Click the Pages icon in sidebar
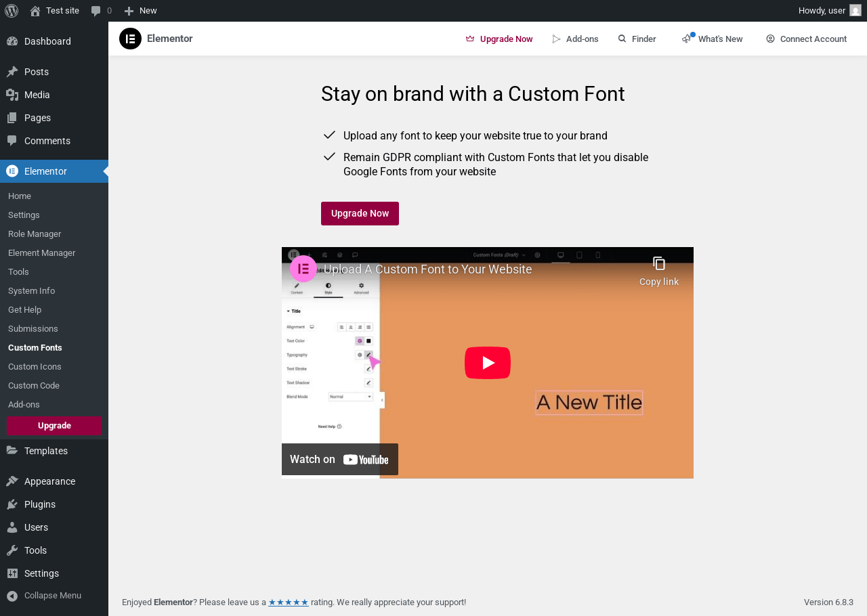 coord(12,118)
